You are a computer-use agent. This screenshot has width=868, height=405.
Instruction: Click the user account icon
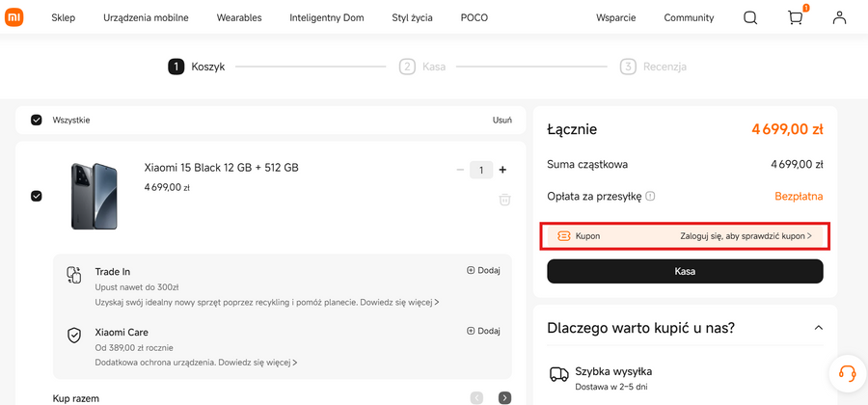point(839,17)
